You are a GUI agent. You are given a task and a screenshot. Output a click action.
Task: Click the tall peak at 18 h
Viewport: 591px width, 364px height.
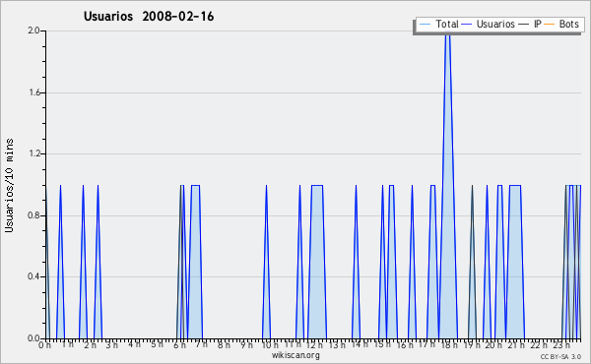(448, 184)
